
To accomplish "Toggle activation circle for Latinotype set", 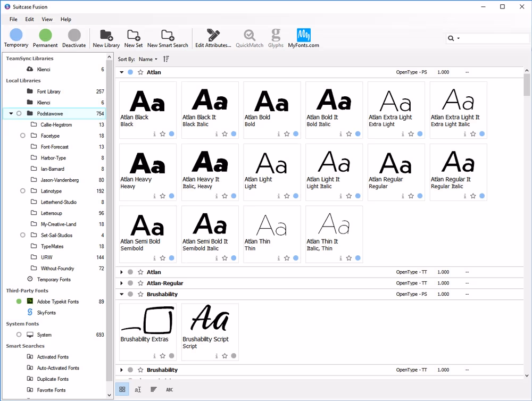I will (23, 191).
